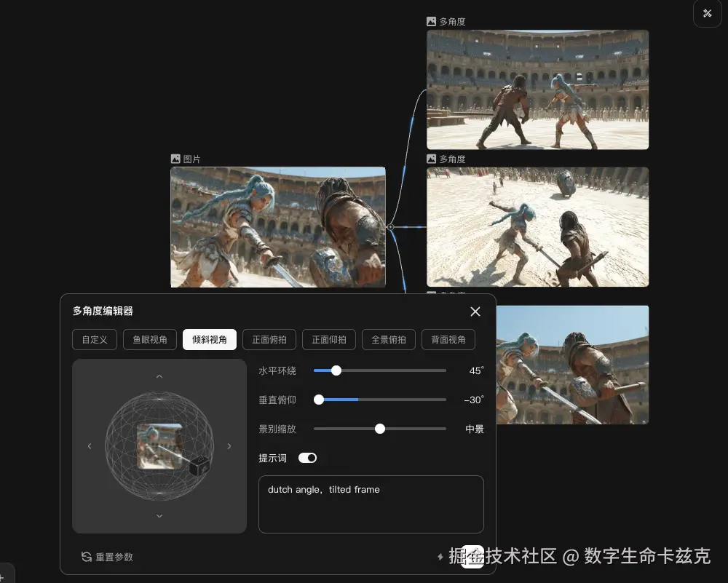Select the 倾斜视角 preset tab

coord(210,340)
